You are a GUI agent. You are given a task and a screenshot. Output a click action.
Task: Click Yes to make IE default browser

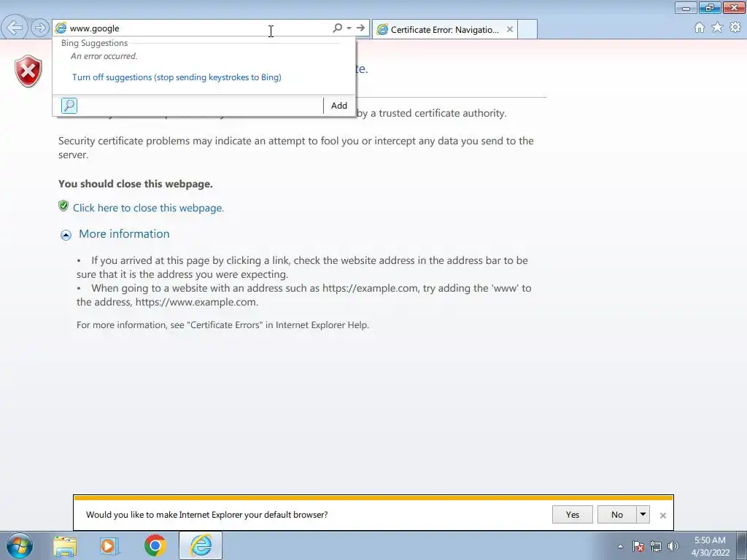click(573, 515)
